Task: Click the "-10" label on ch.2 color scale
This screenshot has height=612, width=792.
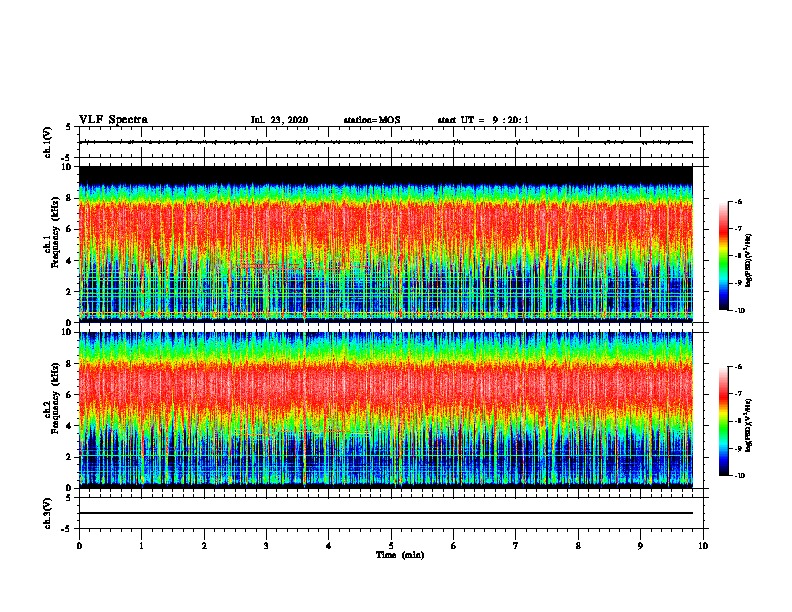Action: [739, 476]
